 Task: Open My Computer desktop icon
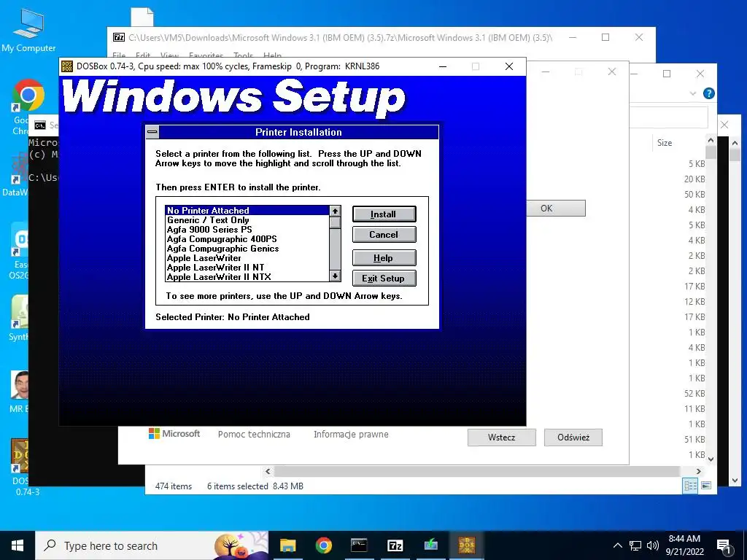click(x=28, y=29)
